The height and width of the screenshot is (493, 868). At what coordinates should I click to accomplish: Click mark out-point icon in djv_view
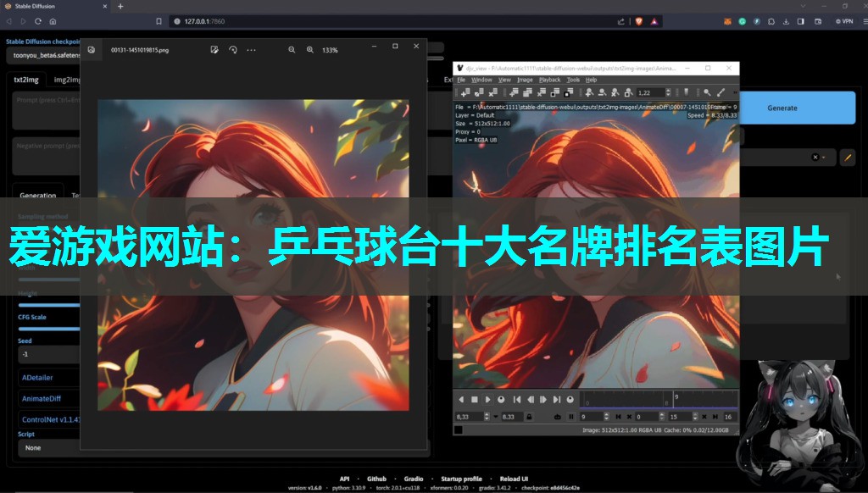click(715, 417)
